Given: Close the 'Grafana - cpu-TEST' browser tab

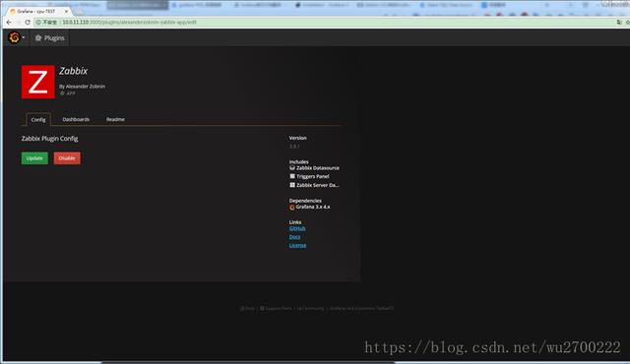Looking at the screenshot, I should coord(66,11).
